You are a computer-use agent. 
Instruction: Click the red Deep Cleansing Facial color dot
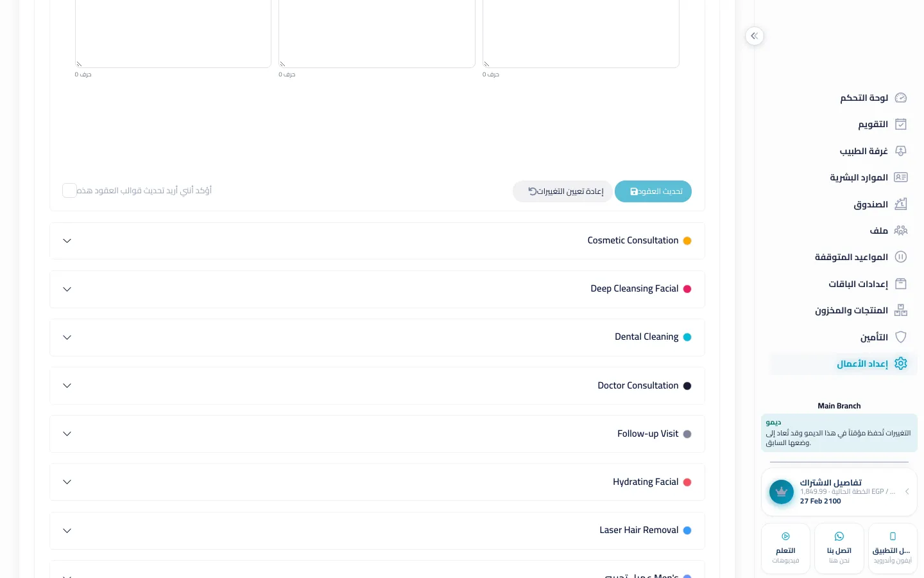687,289
